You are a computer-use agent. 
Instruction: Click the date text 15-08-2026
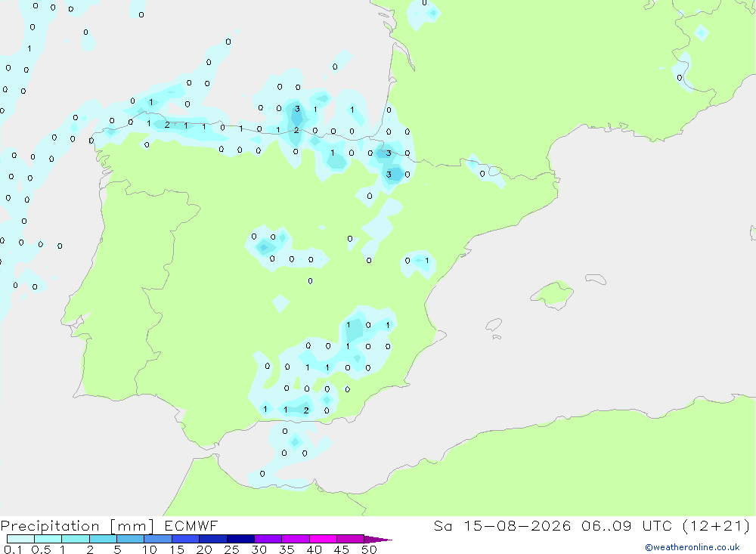(517, 525)
